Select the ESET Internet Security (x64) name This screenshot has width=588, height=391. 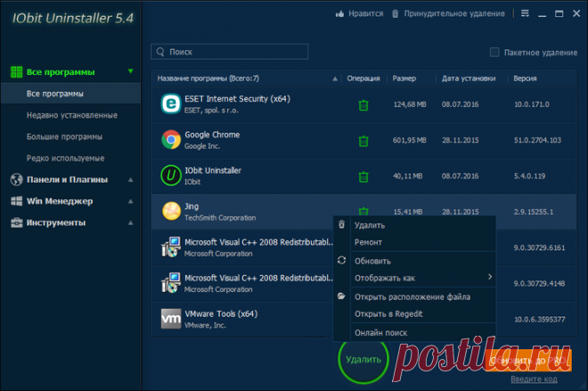[x=237, y=99]
